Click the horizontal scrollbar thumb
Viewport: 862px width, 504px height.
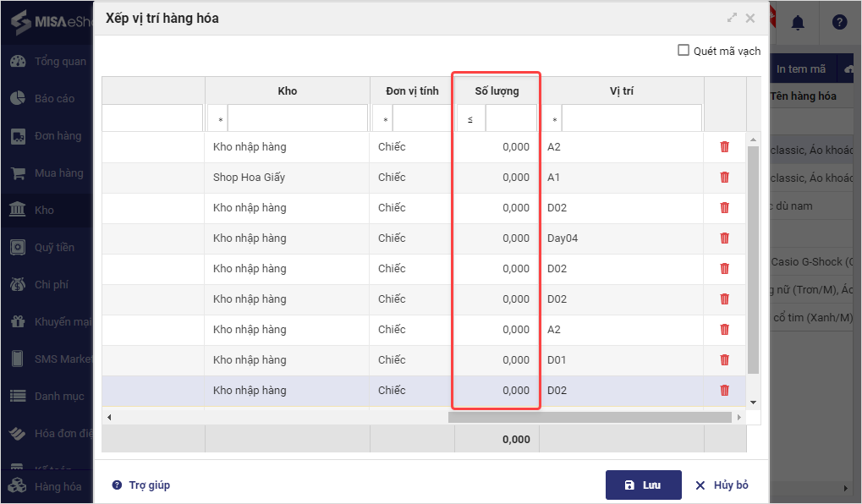[589, 418]
